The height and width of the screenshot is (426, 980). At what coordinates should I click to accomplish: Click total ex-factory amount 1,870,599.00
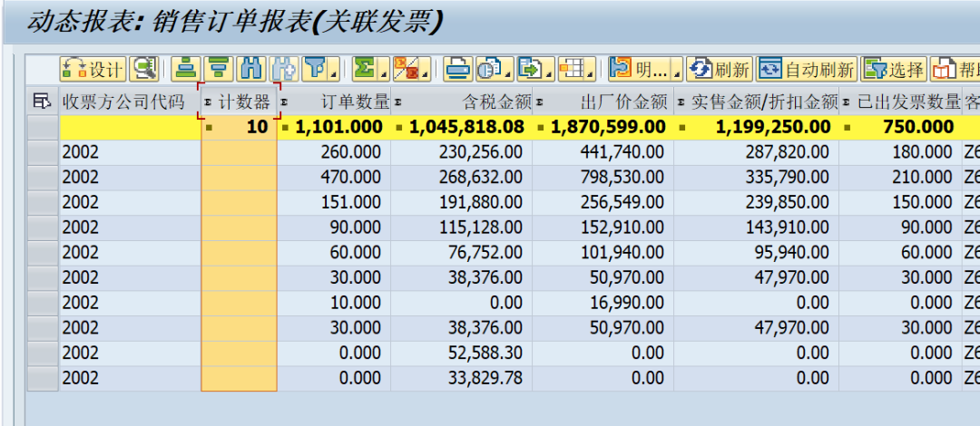(603, 128)
